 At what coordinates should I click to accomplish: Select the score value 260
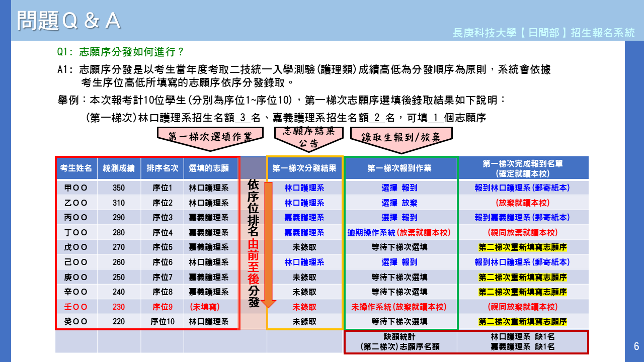coord(119,262)
